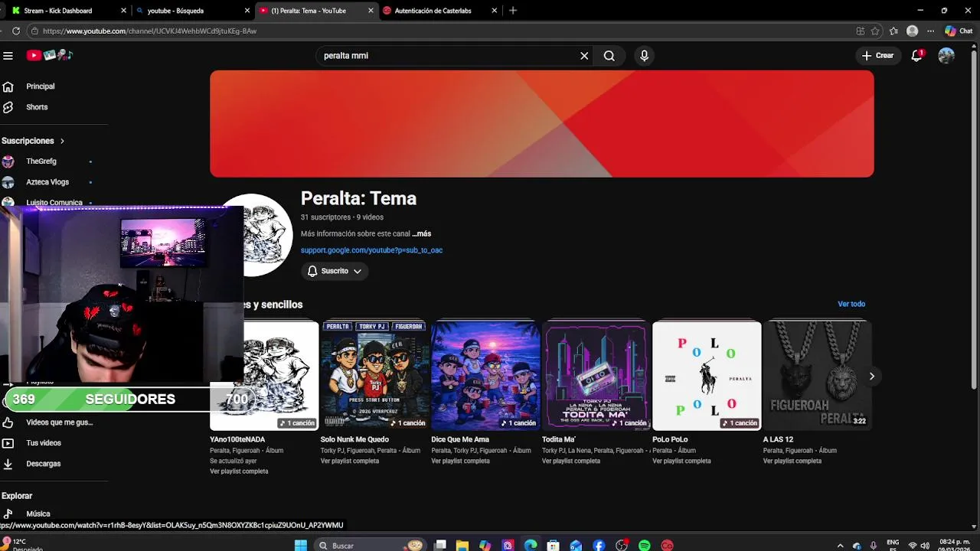Open Música under Explorar
The height and width of the screenshot is (551, 980).
(x=38, y=514)
